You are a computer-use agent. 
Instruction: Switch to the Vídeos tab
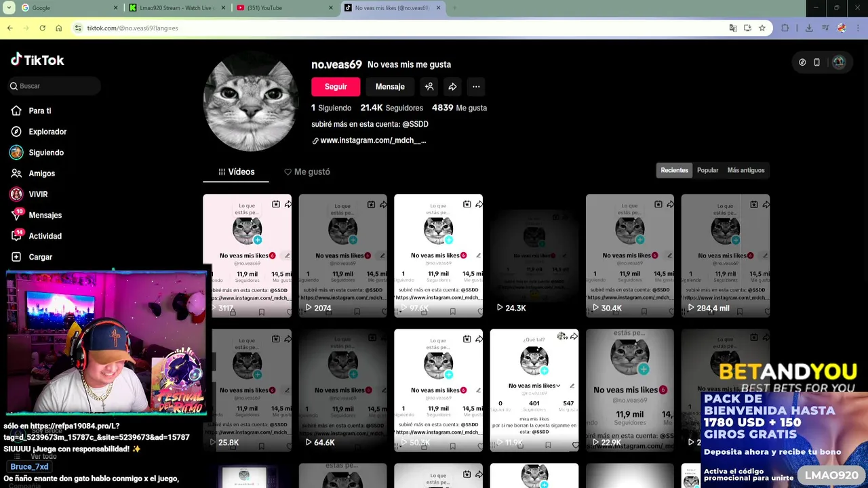(x=236, y=171)
